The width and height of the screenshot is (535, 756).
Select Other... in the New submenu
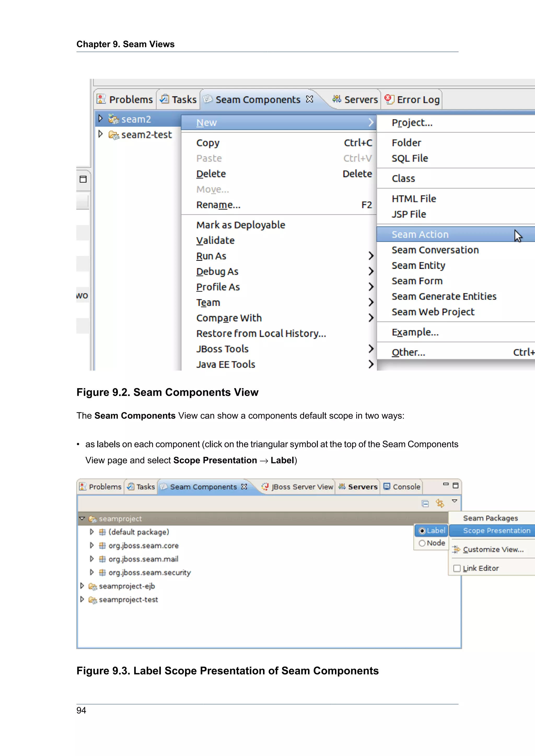[x=456, y=352]
